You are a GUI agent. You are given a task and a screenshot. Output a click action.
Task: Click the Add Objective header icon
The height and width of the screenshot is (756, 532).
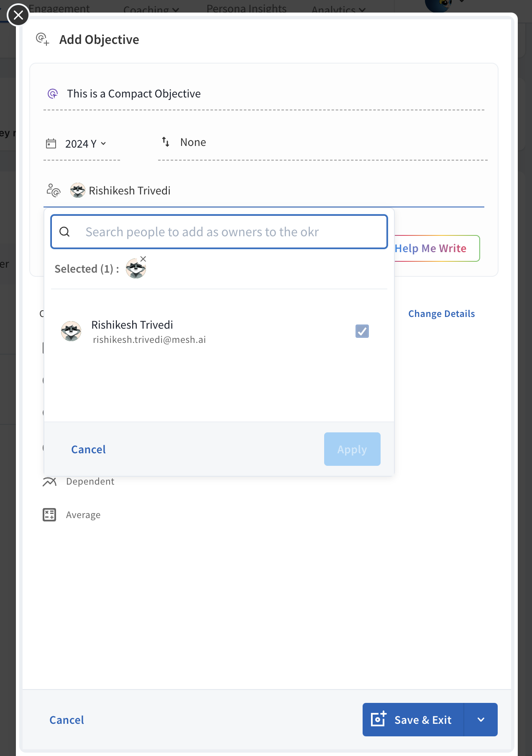43,40
